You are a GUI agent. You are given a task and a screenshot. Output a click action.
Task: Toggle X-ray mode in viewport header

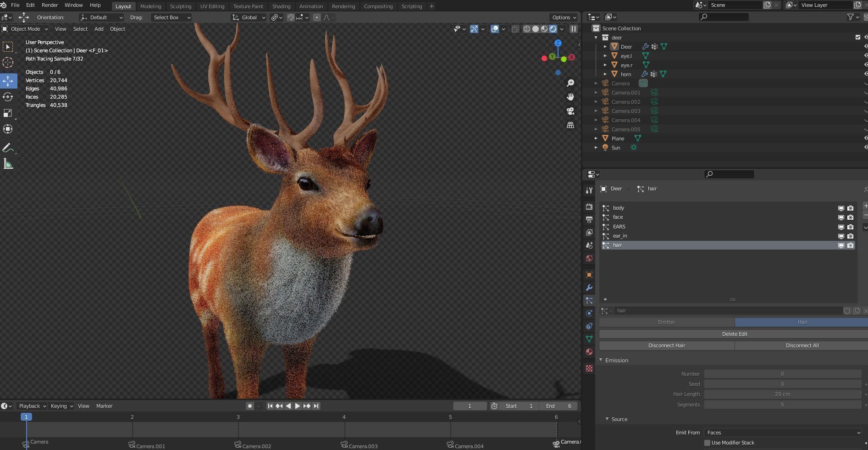[x=515, y=29]
